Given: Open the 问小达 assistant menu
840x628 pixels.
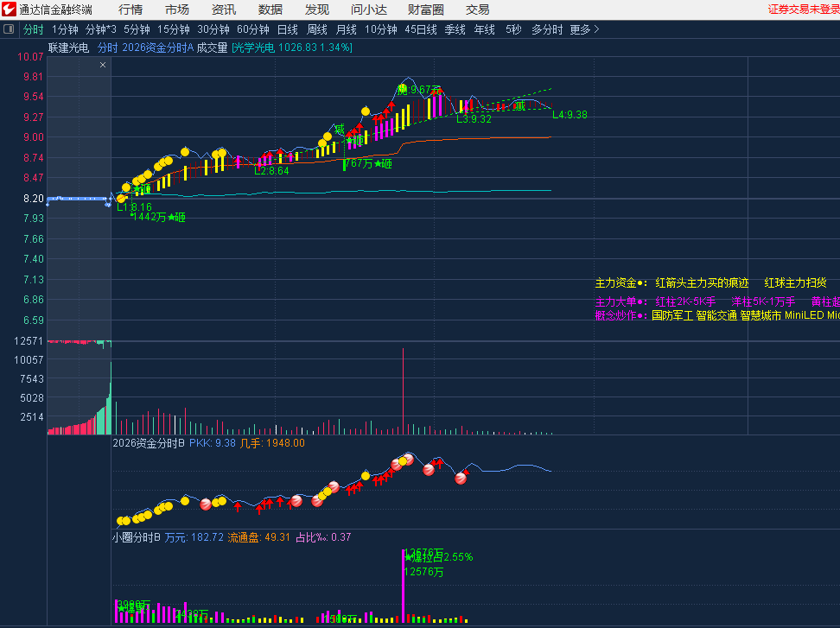Looking at the screenshot, I should pyautogui.click(x=369, y=10).
